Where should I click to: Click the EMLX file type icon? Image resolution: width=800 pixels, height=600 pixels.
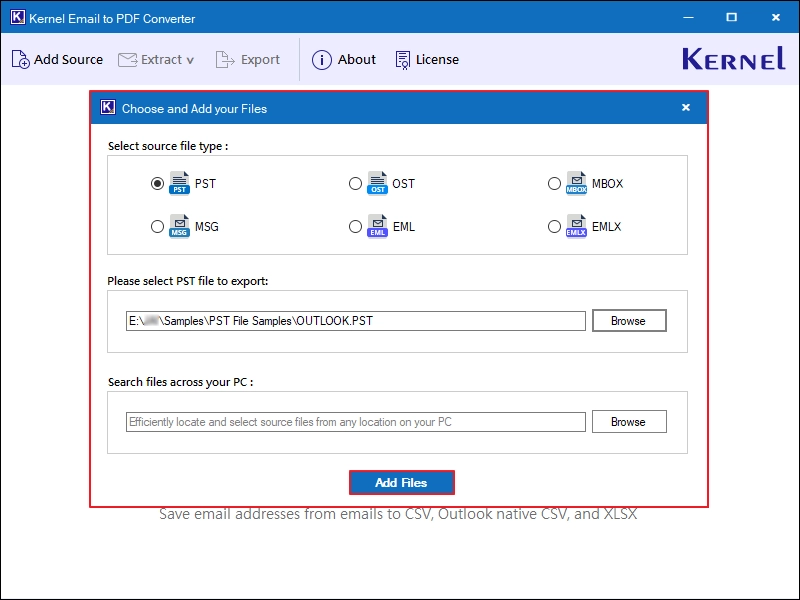[576, 226]
